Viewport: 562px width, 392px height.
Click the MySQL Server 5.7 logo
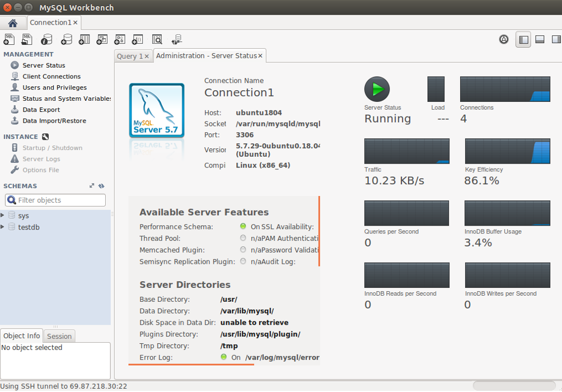[x=157, y=110]
